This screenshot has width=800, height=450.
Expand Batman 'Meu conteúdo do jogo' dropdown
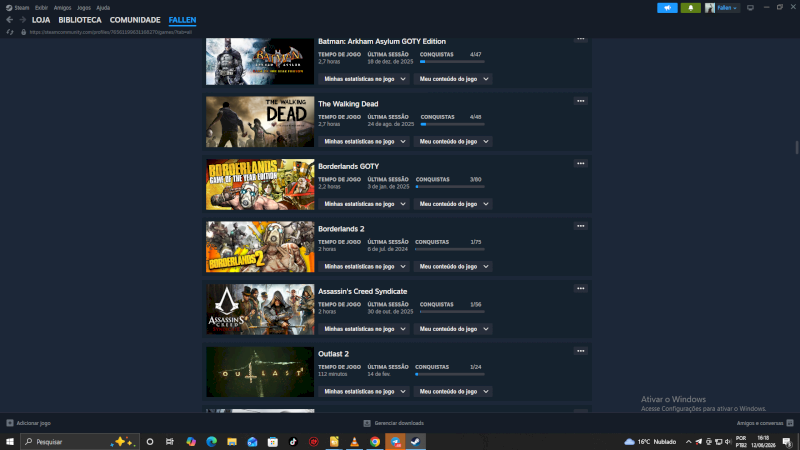click(453, 79)
